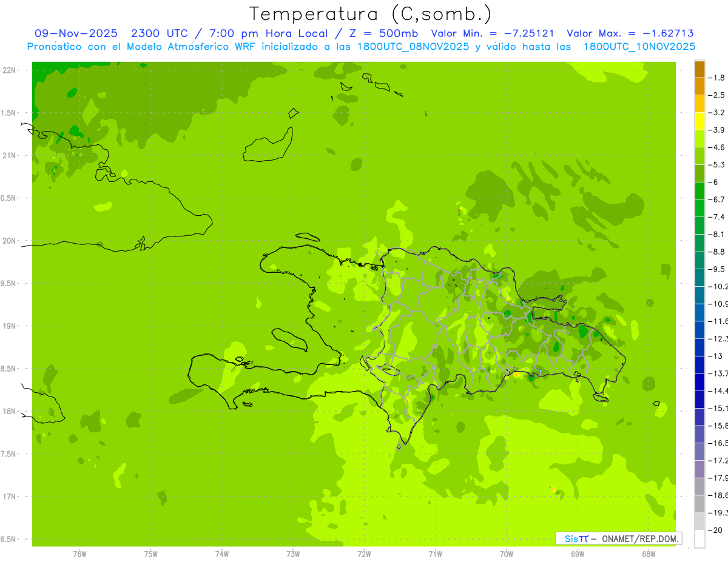Click the '-20' colorbar value
This screenshot has height=562, width=728.
click(x=715, y=530)
